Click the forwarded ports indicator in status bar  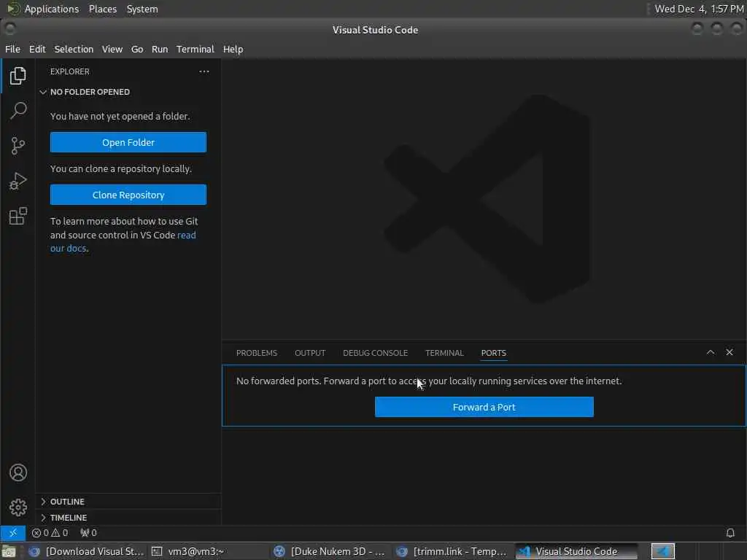coord(88,533)
